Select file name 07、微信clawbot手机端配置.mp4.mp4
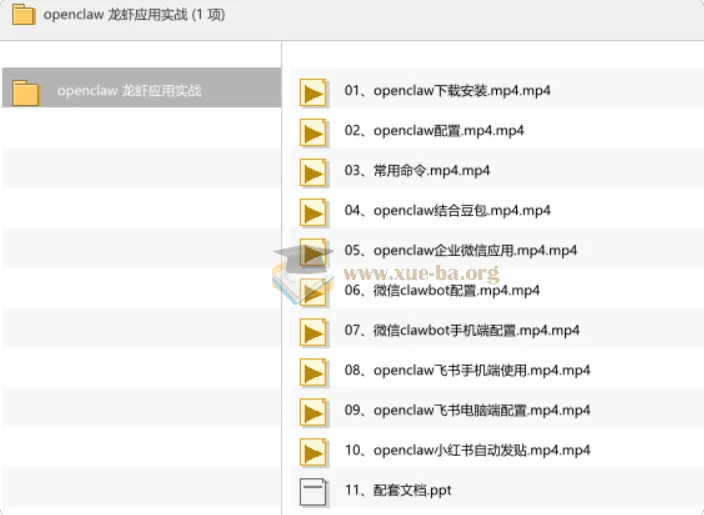Image resolution: width=704 pixels, height=515 pixels. [x=462, y=330]
